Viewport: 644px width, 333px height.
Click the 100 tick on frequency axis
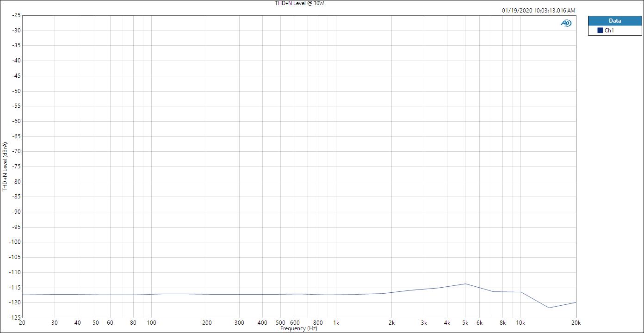(152, 323)
